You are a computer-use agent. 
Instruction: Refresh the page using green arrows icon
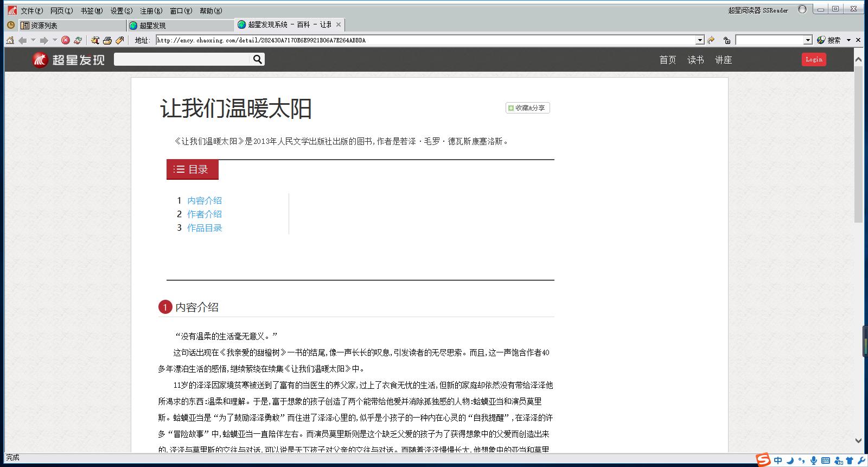click(x=78, y=40)
